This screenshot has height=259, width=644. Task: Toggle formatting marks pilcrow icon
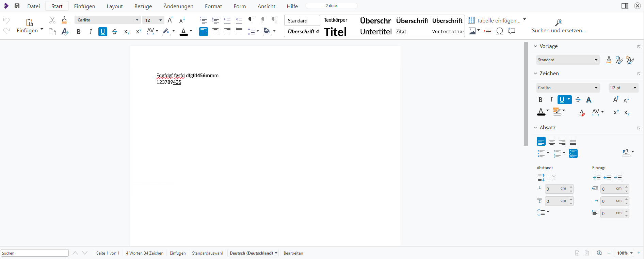pyautogui.click(x=251, y=20)
